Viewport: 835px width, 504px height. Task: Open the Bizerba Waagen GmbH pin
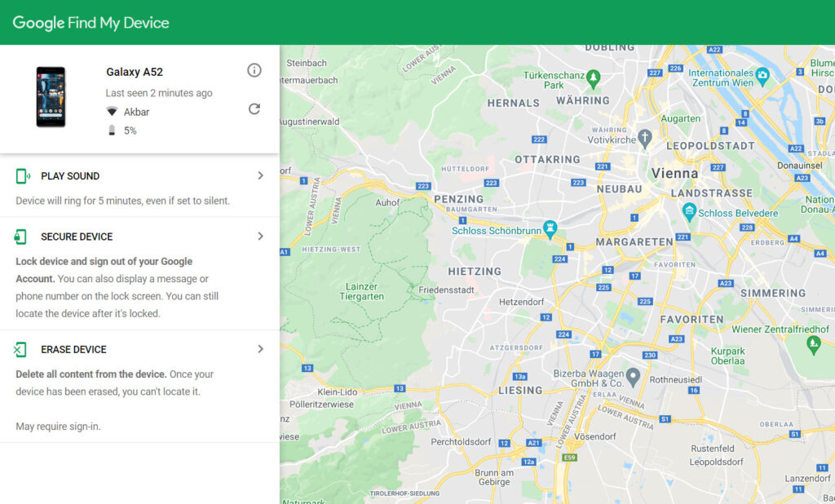pos(633,377)
